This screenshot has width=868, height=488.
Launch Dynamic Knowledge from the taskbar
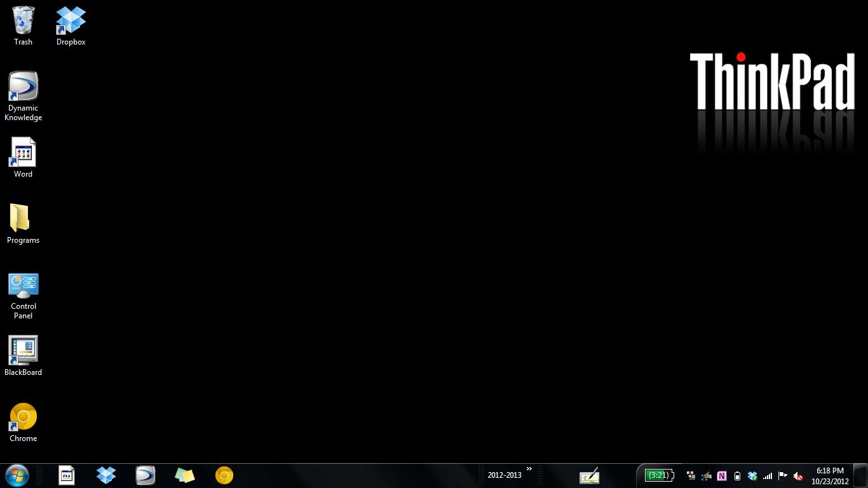click(x=146, y=475)
